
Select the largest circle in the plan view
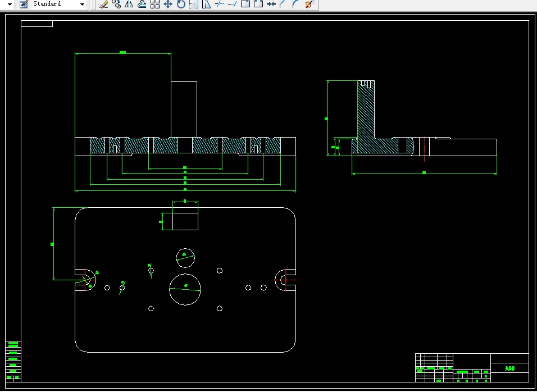point(185,289)
